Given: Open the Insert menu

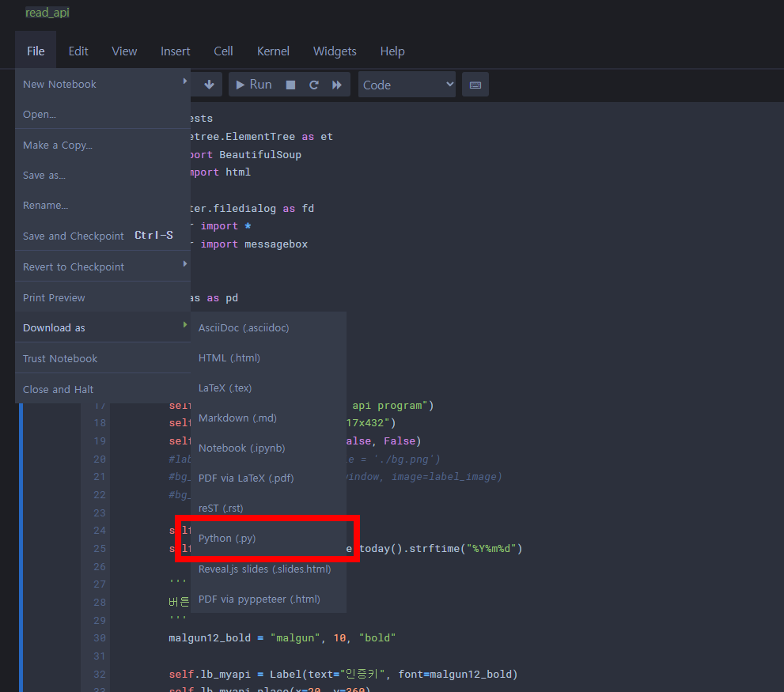Looking at the screenshot, I should click(176, 51).
